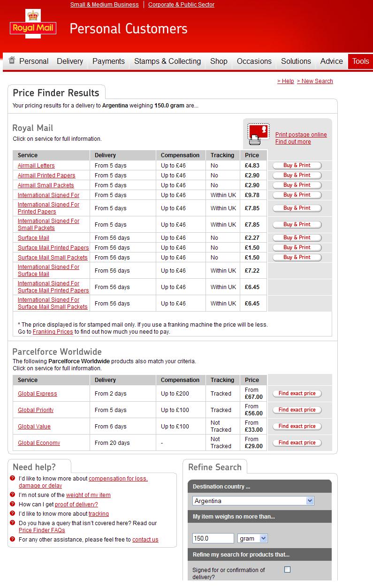Buy & Print Airmail Small Packets
The image size is (373, 588).
tap(297, 185)
